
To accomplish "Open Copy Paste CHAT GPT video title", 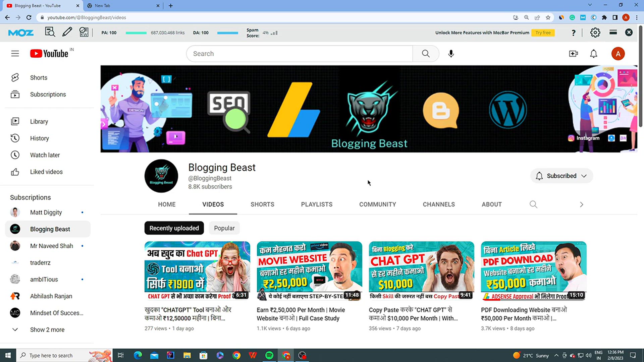I will (x=413, y=314).
